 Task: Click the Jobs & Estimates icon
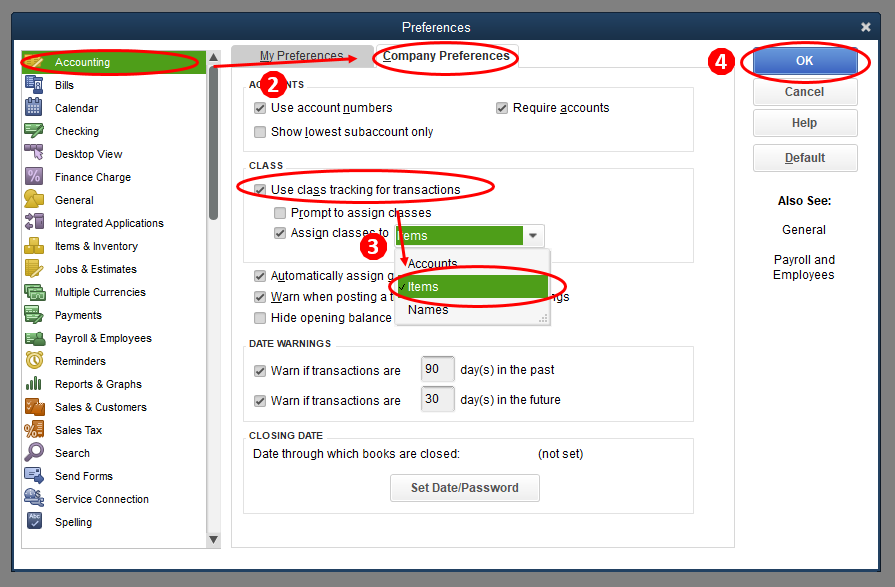tap(34, 268)
